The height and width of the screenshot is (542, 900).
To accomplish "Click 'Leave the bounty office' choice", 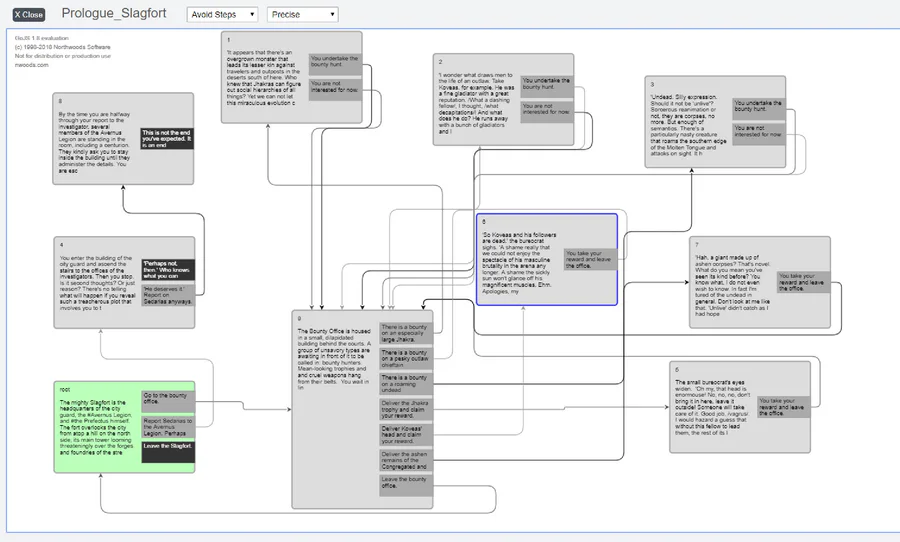I will coord(406,485).
